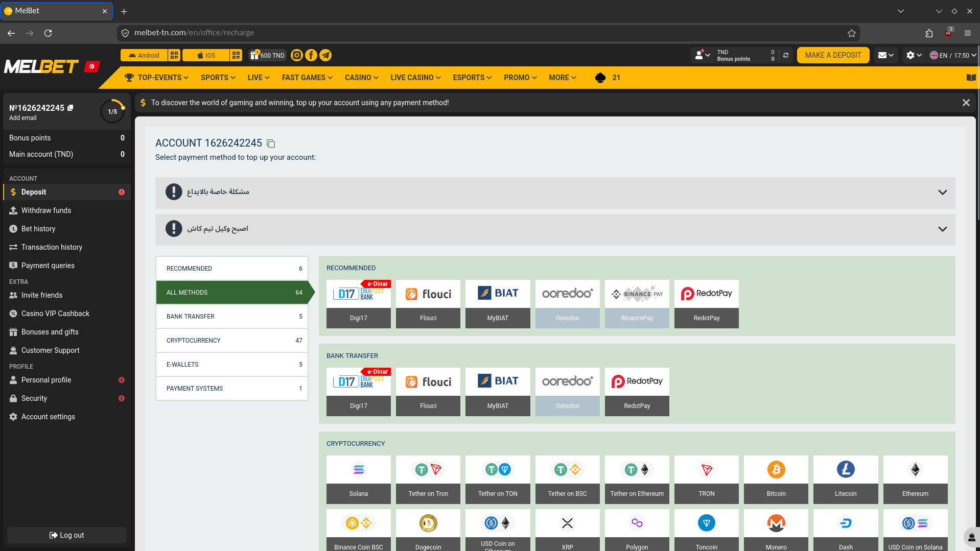The height and width of the screenshot is (551, 980).
Task: Reload the MelBet page
Action: [x=48, y=33]
